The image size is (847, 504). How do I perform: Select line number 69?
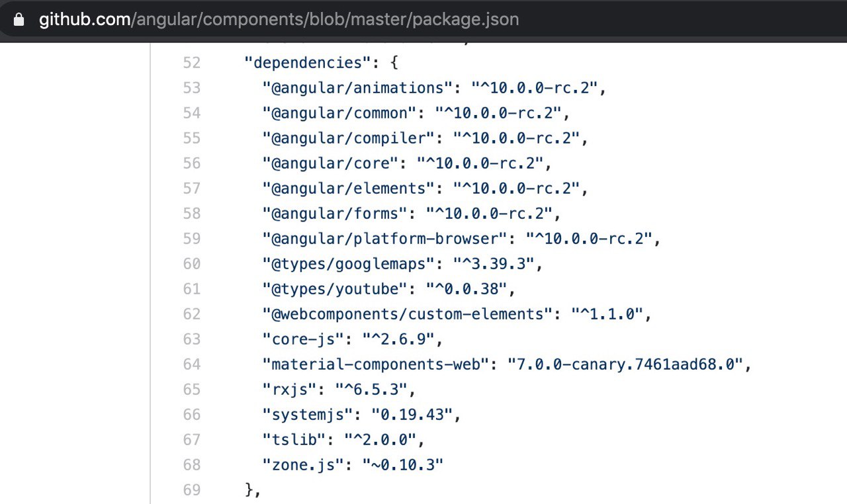192,490
